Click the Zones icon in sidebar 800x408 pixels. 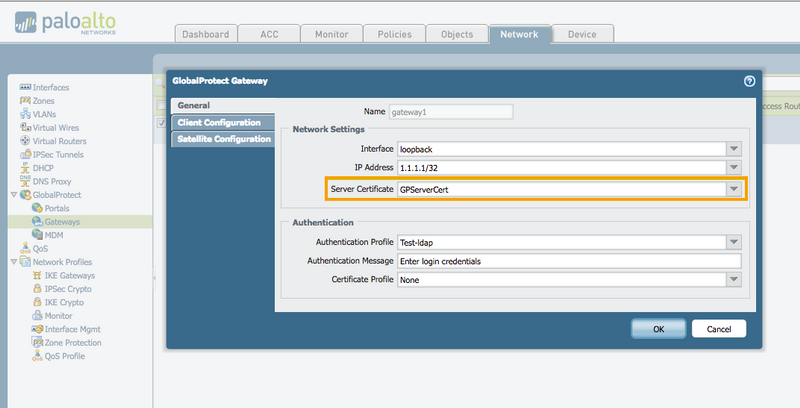coord(25,101)
